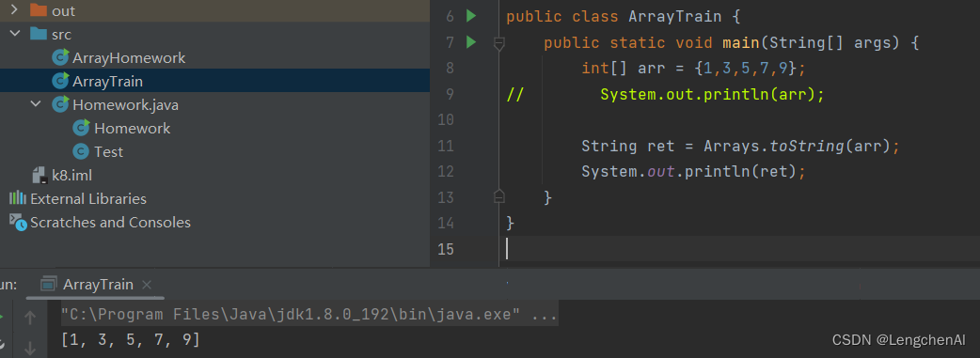Open ArrayHomework in the project tree

click(129, 57)
